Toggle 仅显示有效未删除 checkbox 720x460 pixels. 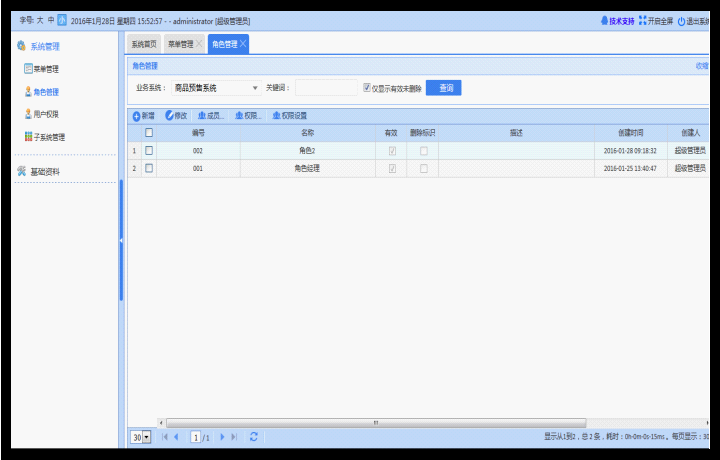point(367,87)
